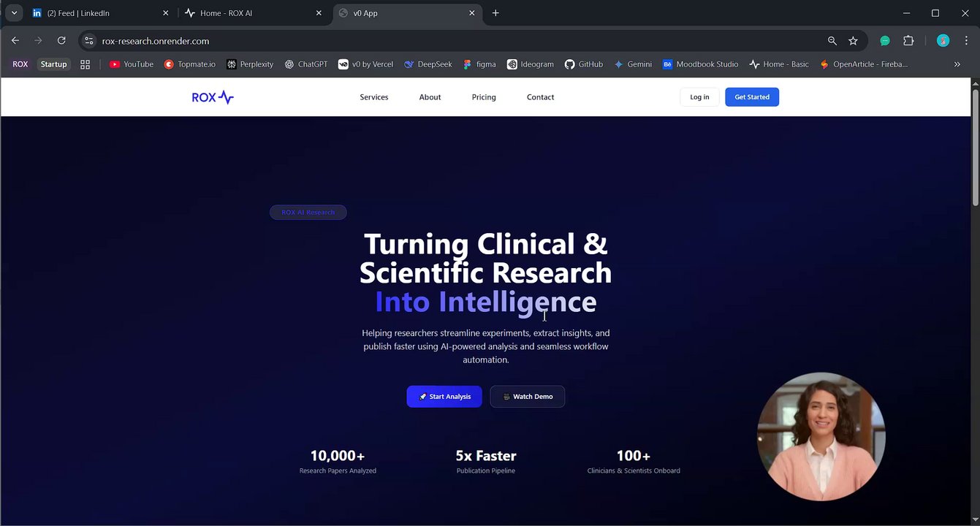Open Chrome three-dot menu
Screen dimensions: 980x526
(x=966, y=41)
